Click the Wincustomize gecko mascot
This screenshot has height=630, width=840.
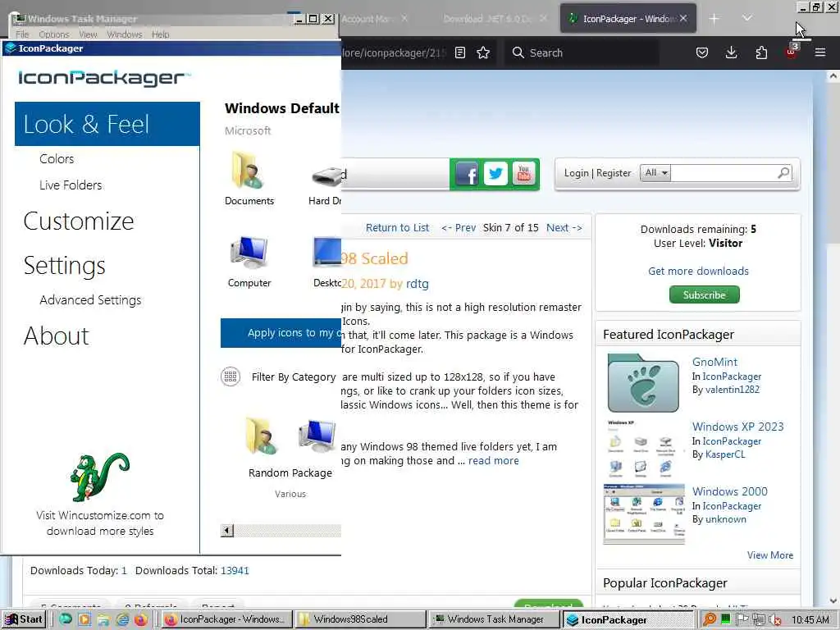tap(99, 477)
